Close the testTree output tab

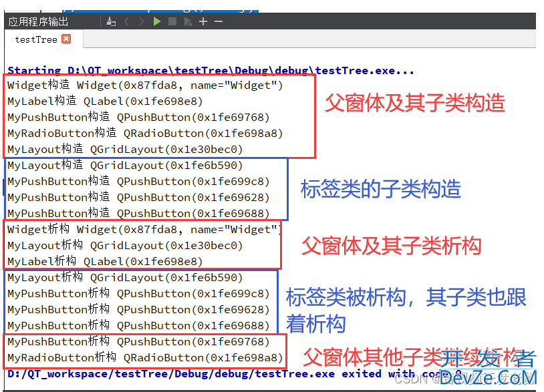pyautogui.click(x=66, y=39)
